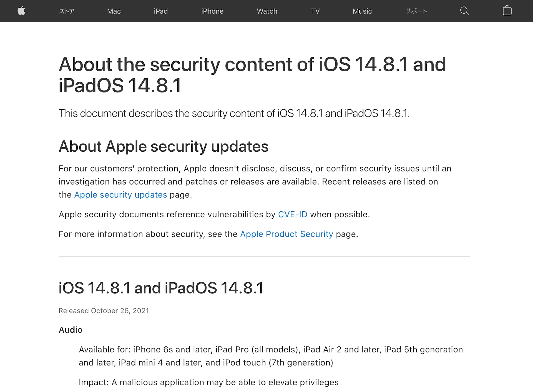Navigate to the iPhone menu item
Viewport: 533px width, 392px height.
[x=212, y=11]
